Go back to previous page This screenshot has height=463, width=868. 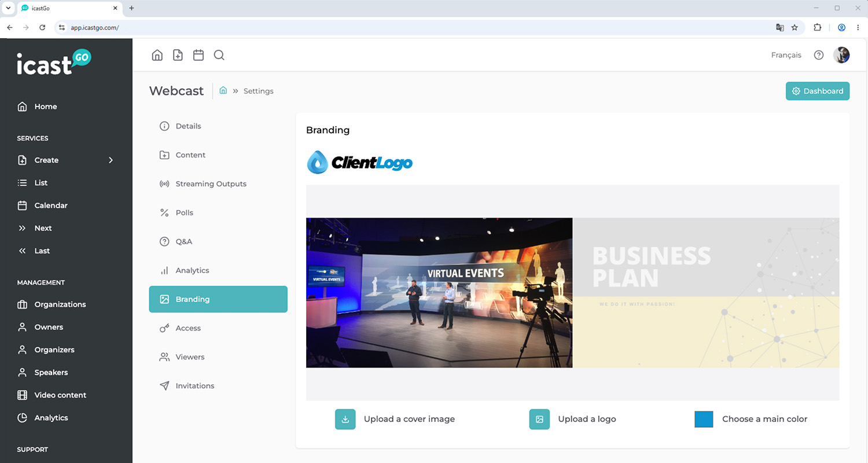[10, 27]
